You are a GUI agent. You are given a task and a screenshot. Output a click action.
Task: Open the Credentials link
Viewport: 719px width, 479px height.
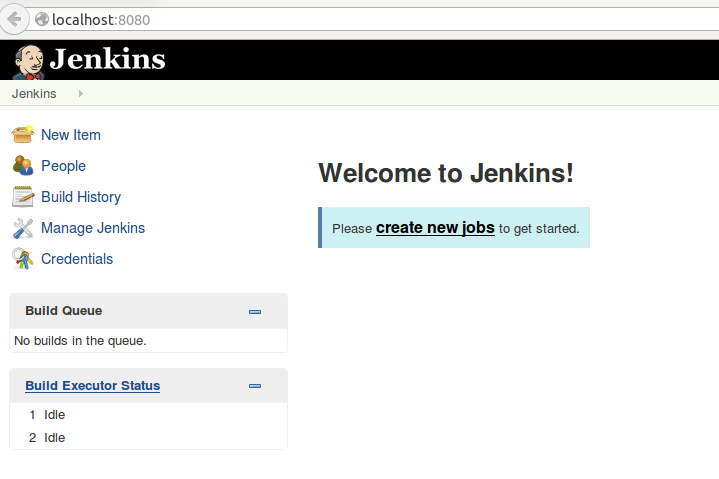point(77,259)
